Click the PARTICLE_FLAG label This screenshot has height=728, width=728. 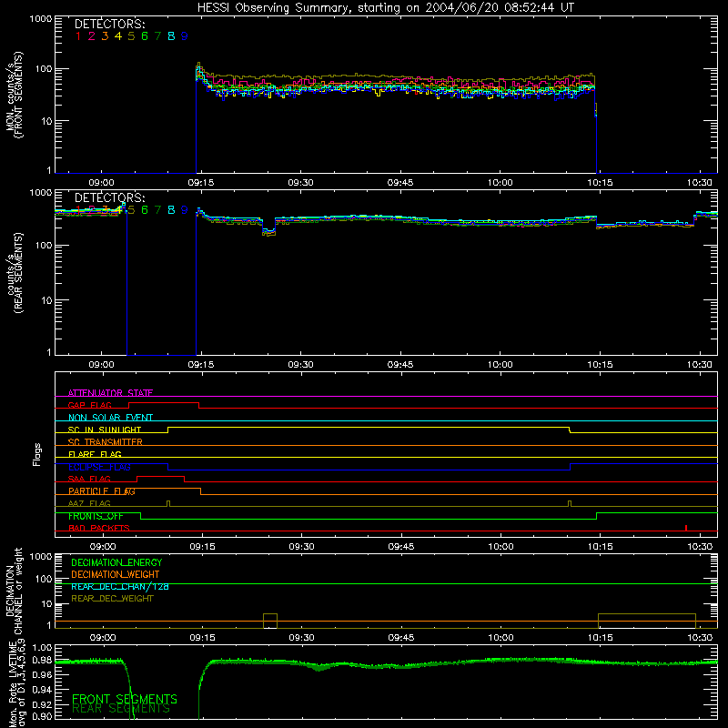click(x=102, y=491)
